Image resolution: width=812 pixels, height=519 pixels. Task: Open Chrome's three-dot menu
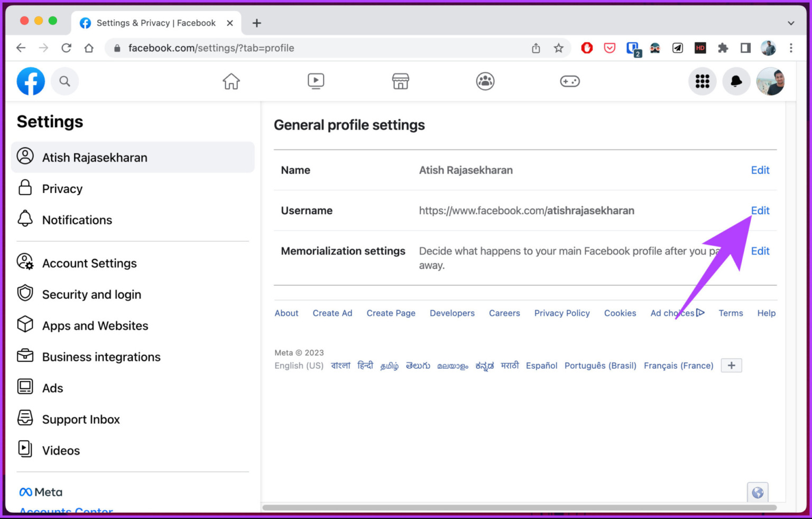[x=791, y=48]
